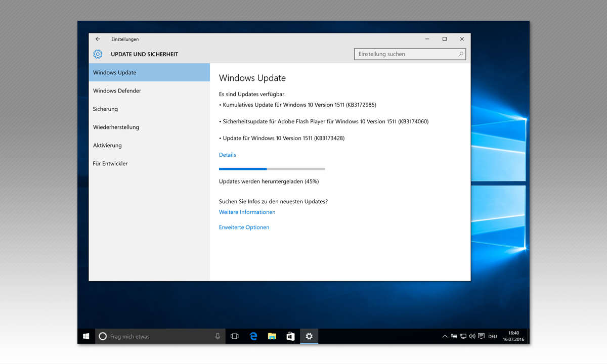Open Aktivierung in the sidebar
The width and height of the screenshot is (607, 364).
pos(149,145)
